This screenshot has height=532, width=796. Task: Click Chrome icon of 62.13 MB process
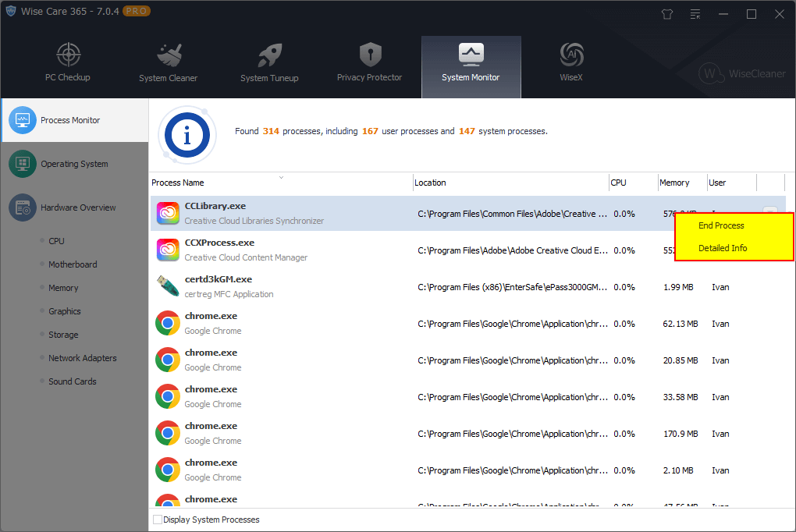(168, 324)
